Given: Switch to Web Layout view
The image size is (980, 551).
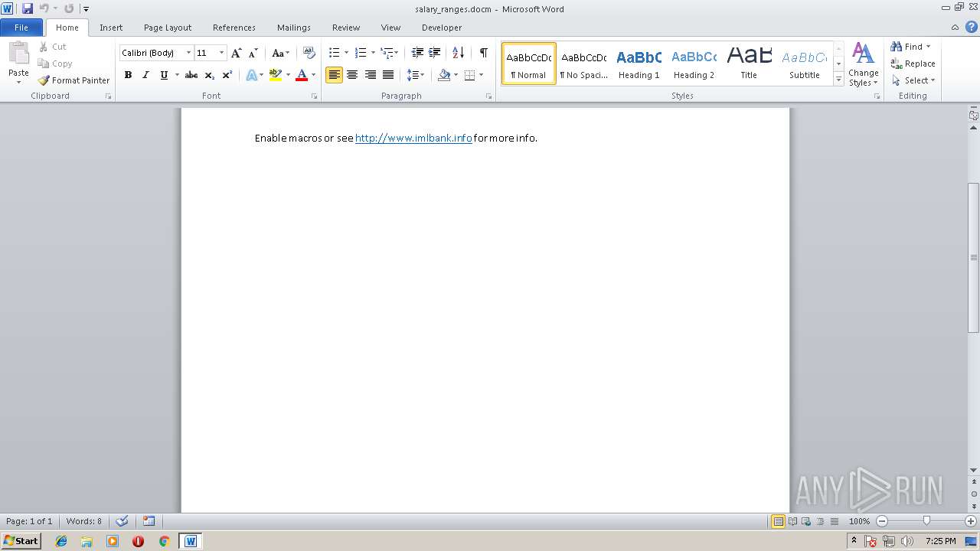Looking at the screenshot, I should point(806,521).
